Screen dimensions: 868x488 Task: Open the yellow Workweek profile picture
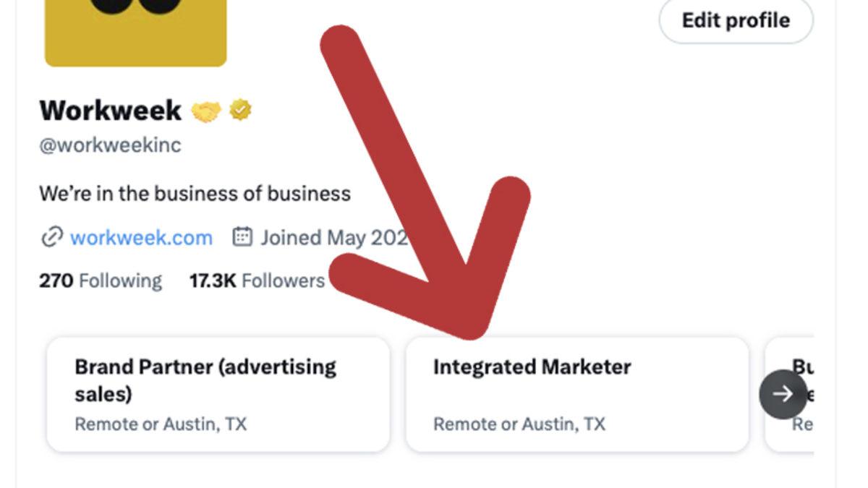[135, 33]
